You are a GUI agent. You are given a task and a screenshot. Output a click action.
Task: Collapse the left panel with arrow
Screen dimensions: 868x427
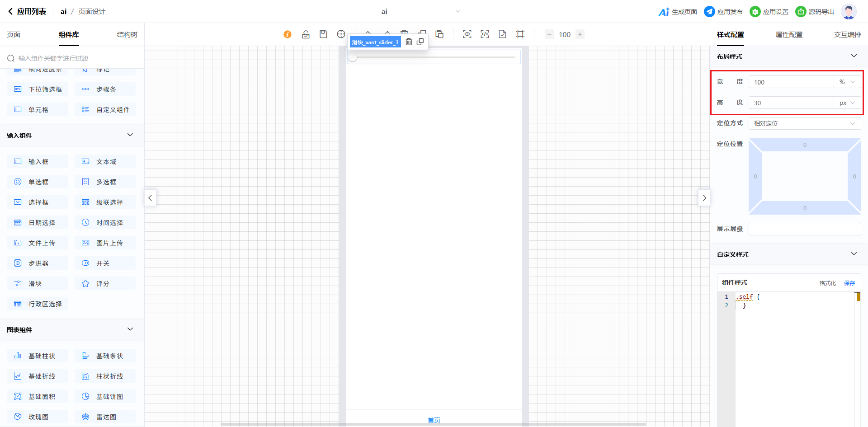pos(150,198)
